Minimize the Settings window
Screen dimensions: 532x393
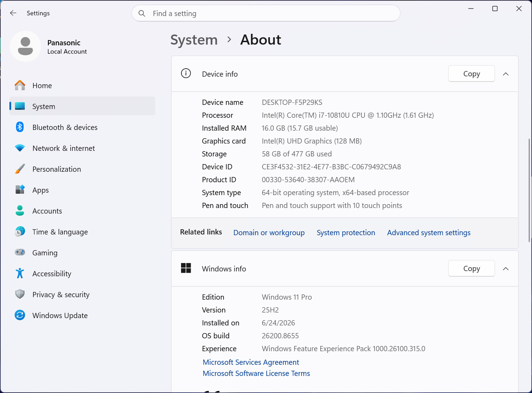(x=471, y=9)
